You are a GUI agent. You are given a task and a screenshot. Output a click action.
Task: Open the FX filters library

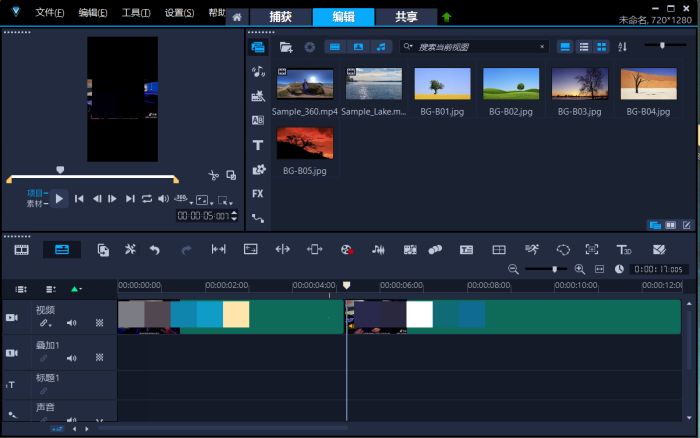tap(258, 194)
